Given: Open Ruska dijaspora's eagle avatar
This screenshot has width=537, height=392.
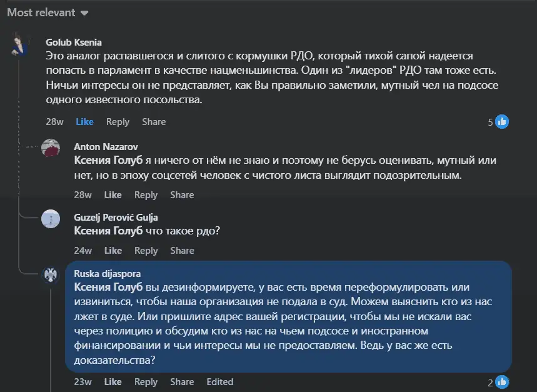Looking at the screenshot, I should pyautogui.click(x=51, y=275).
